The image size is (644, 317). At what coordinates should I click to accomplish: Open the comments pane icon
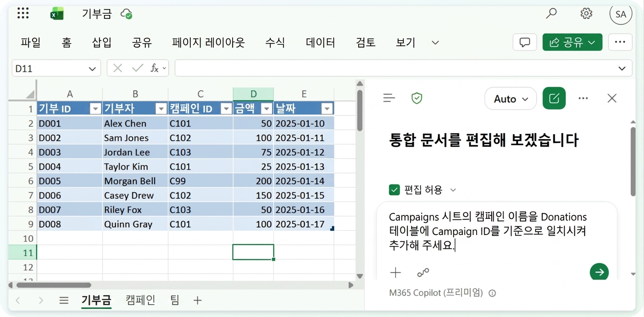[x=525, y=42]
